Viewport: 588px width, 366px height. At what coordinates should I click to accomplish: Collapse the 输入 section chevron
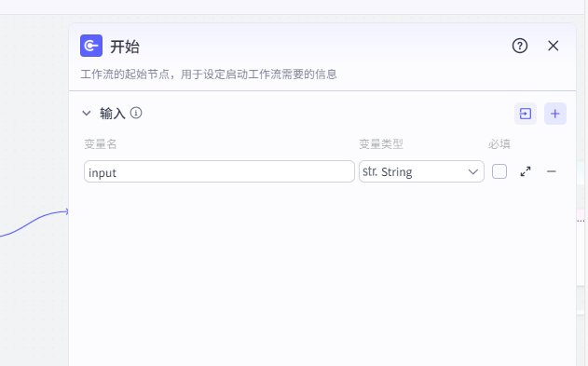click(87, 113)
